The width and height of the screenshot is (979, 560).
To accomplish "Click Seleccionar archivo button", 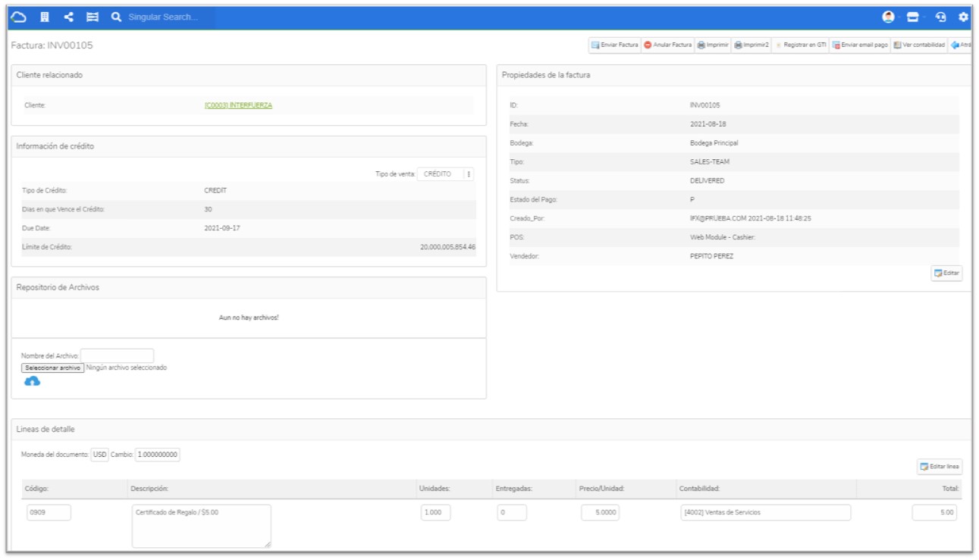I will pyautogui.click(x=52, y=368).
